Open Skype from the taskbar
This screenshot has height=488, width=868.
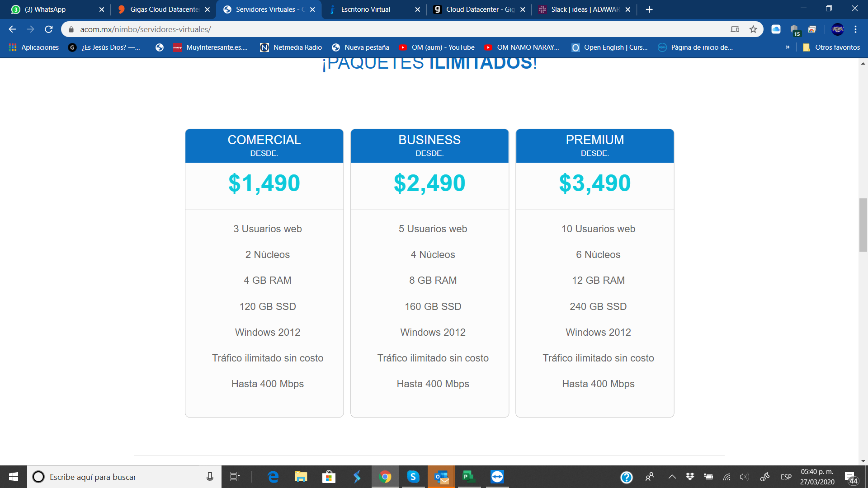coord(413,477)
